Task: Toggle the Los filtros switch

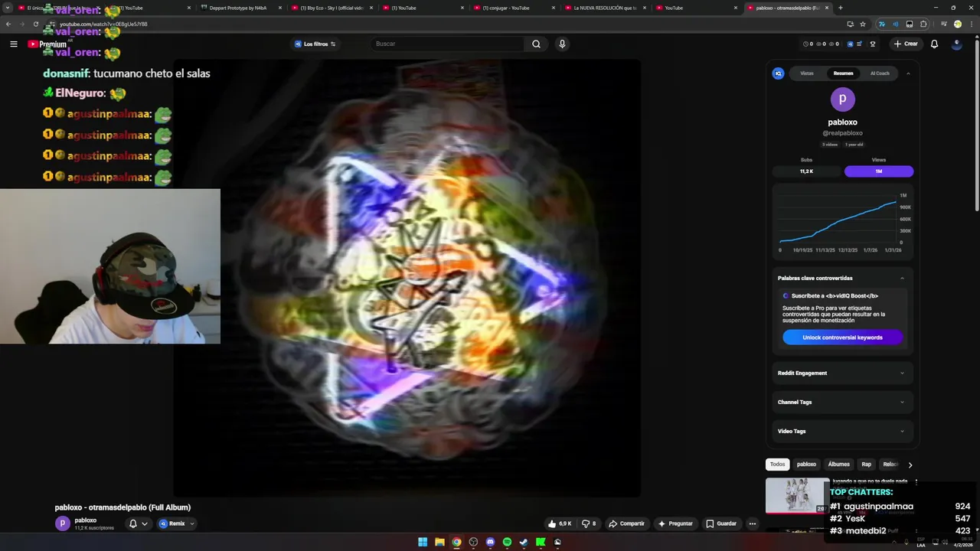Action: coord(315,44)
